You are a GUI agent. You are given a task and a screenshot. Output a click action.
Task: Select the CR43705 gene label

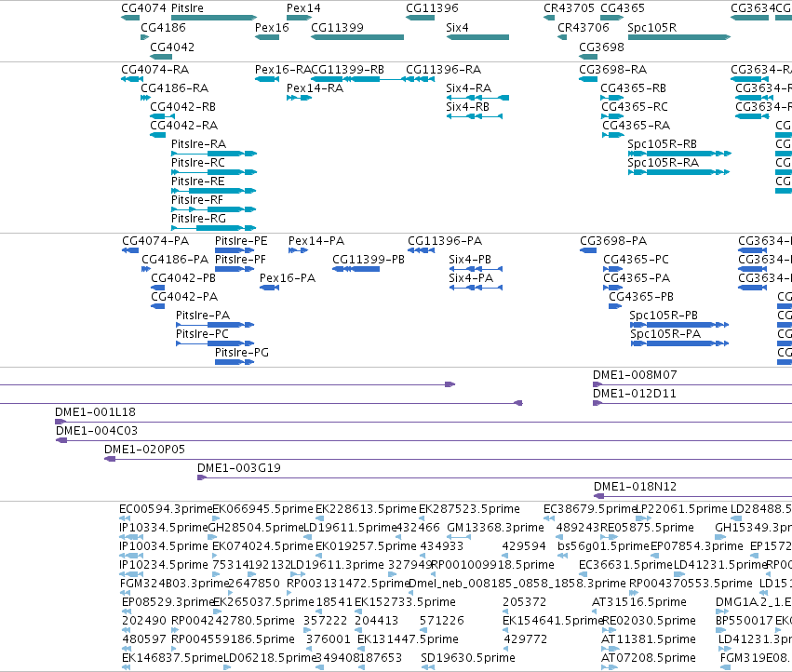[569, 8]
